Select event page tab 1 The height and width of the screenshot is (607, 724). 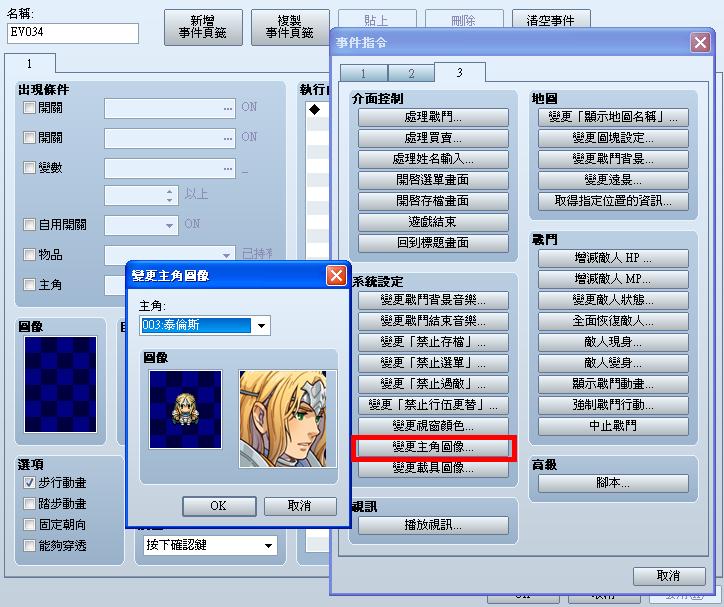click(30, 64)
